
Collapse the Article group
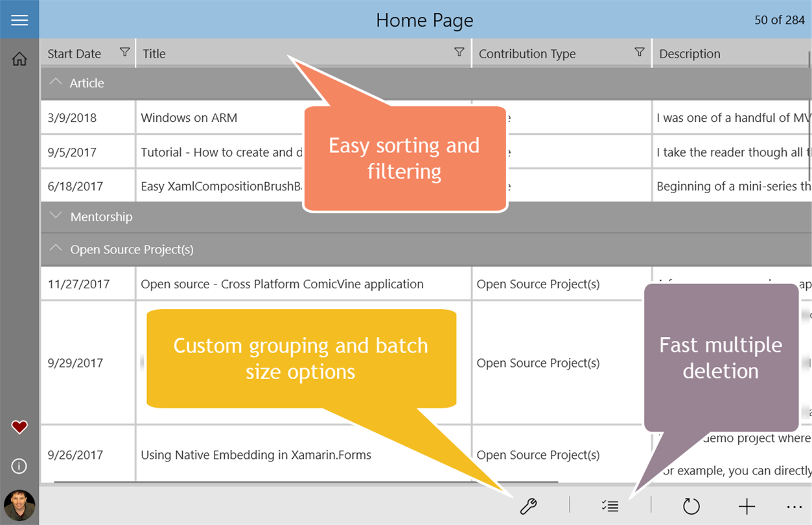[x=56, y=82]
